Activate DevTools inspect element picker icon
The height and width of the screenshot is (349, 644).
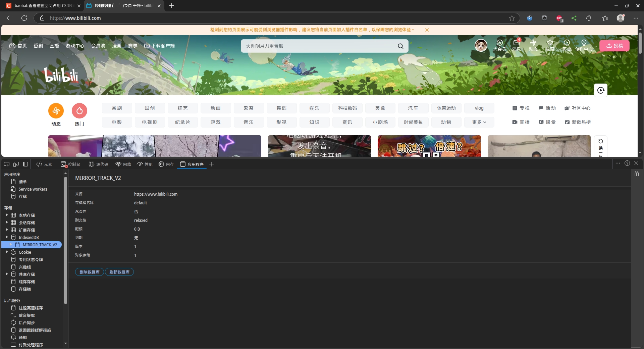[7, 164]
